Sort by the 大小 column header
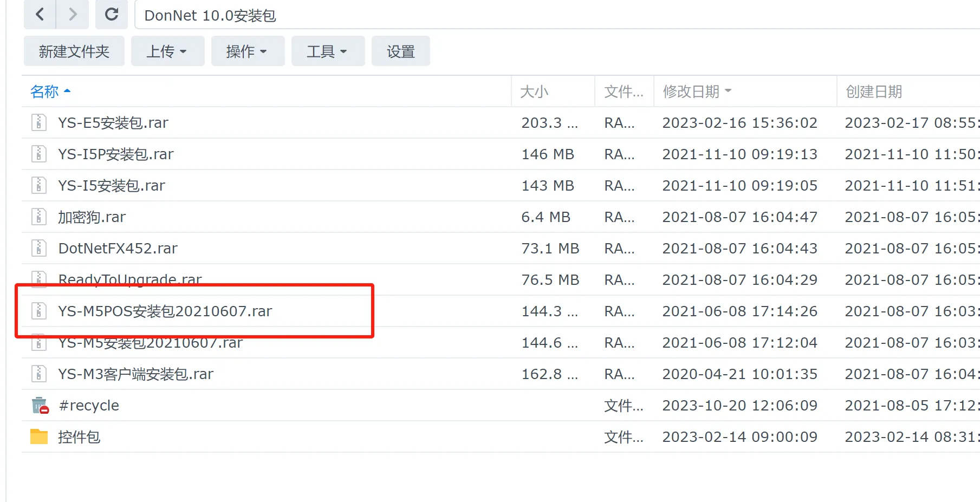The width and height of the screenshot is (980, 502). (534, 92)
